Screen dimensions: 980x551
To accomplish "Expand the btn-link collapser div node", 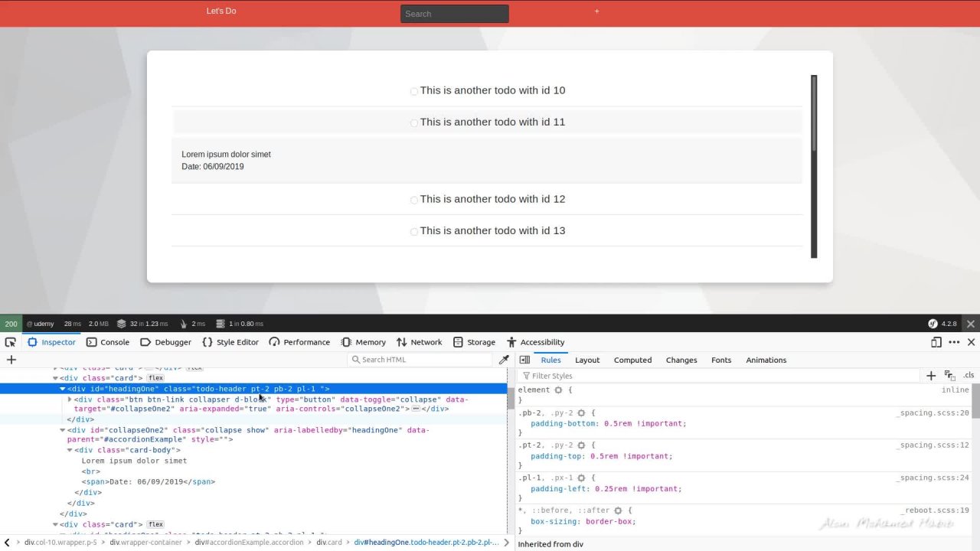I will coord(70,399).
